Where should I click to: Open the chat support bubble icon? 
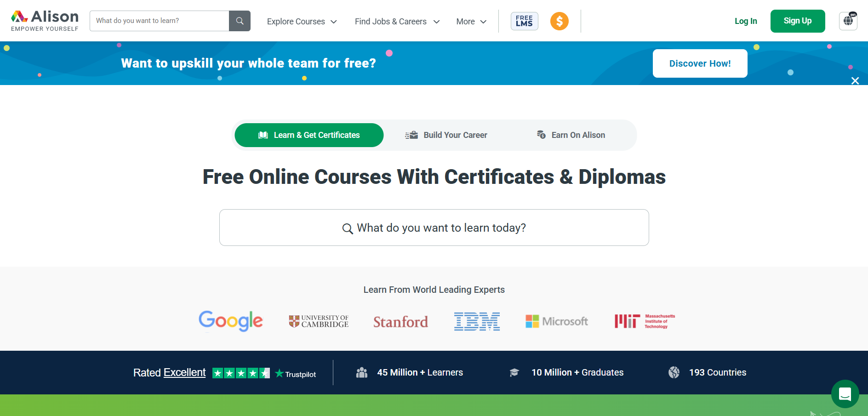(845, 394)
